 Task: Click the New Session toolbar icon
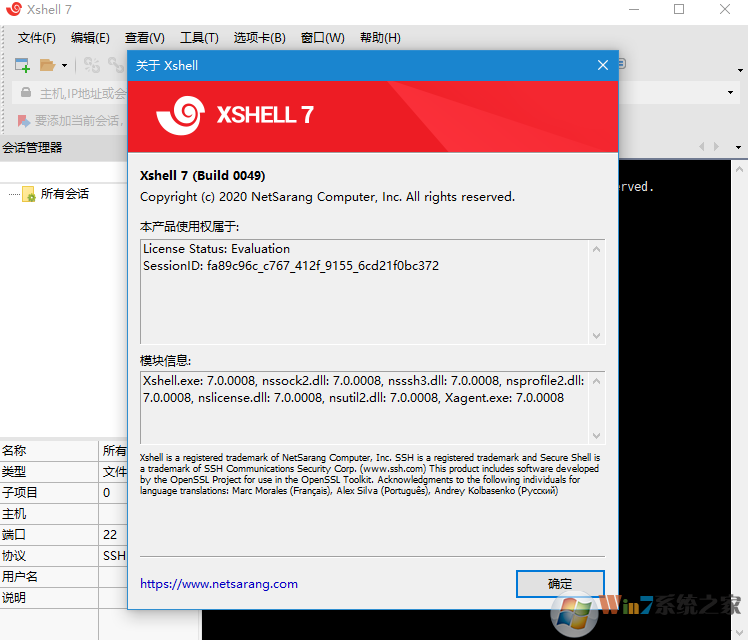click(x=22, y=65)
